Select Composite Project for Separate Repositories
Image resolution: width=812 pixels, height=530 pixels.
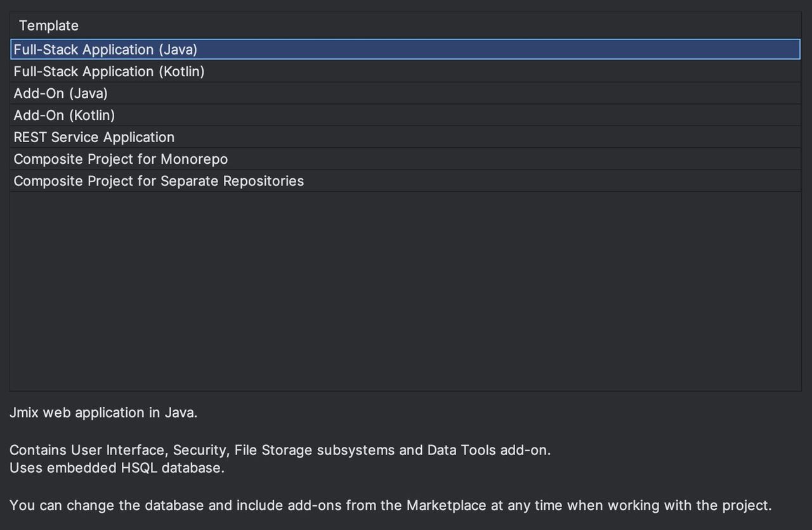click(x=158, y=180)
